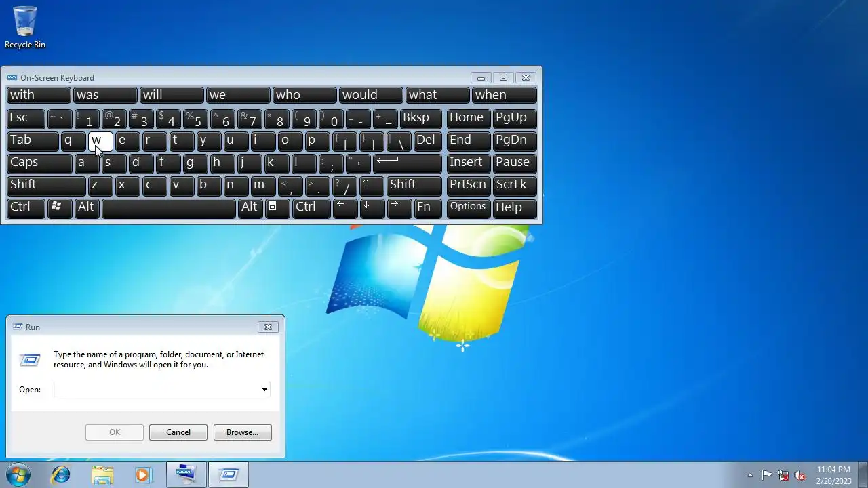Toggle the Fn key
The width and height of the screenshot is (868, 488).
point(428,207)
